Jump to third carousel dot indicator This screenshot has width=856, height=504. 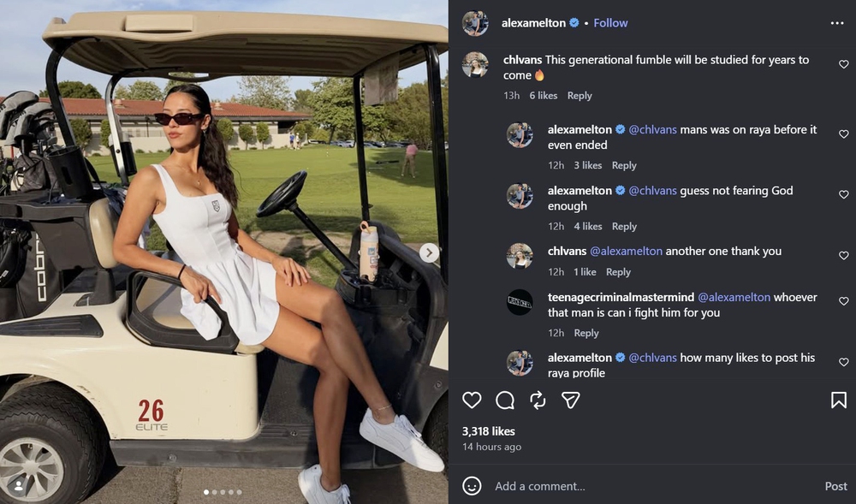pos(223,492)
